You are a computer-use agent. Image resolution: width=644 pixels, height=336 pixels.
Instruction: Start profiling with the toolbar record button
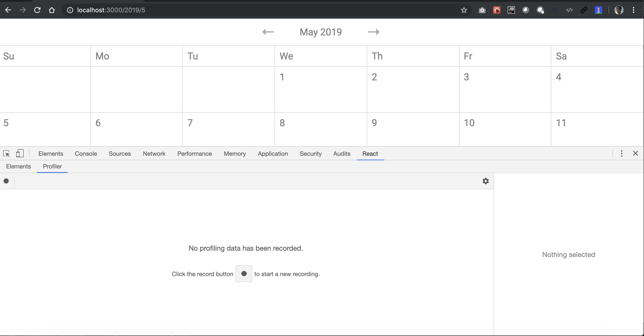pyautogui.click(x=6, y=181)
